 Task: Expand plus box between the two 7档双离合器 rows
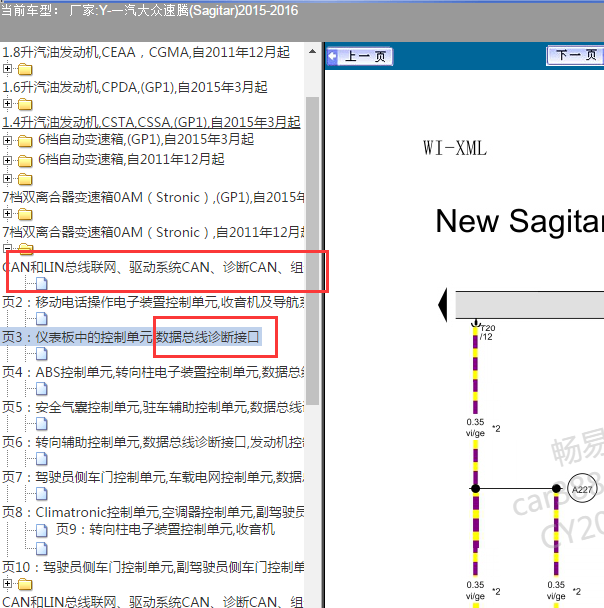coord(7,213)
